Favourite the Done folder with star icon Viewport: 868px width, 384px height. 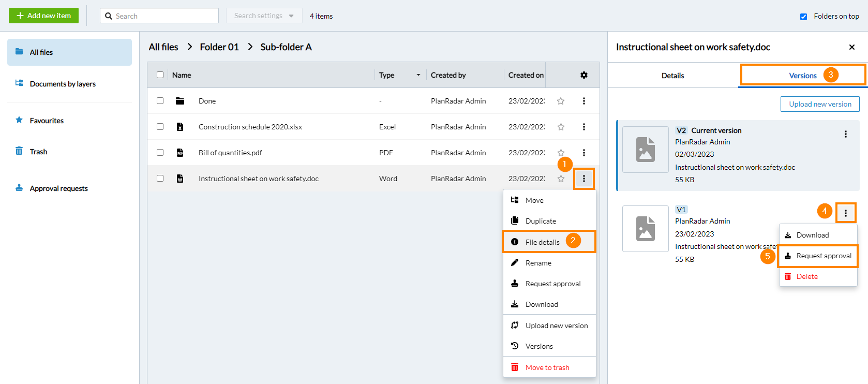point(561,101)
